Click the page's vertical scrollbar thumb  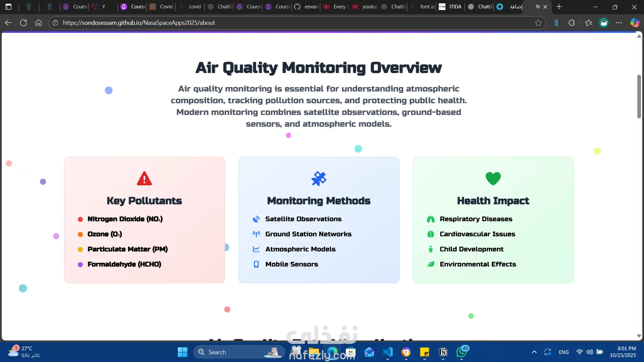click(639, 96)
